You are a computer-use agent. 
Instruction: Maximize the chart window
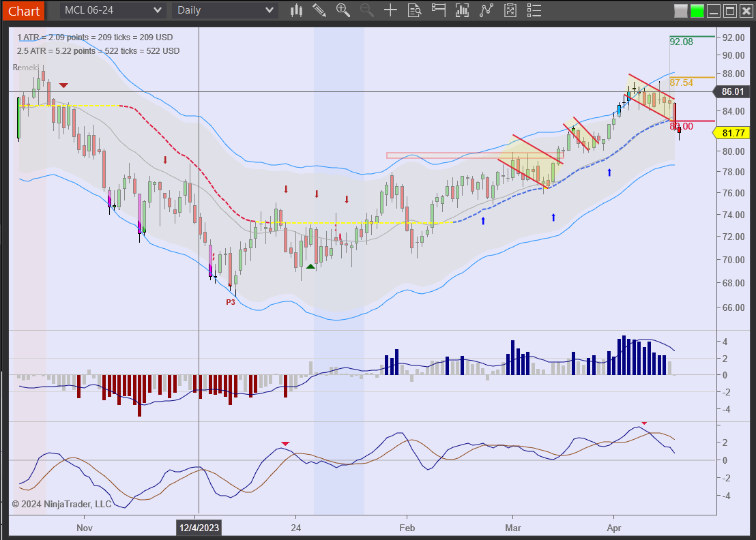tap(730, 11)
